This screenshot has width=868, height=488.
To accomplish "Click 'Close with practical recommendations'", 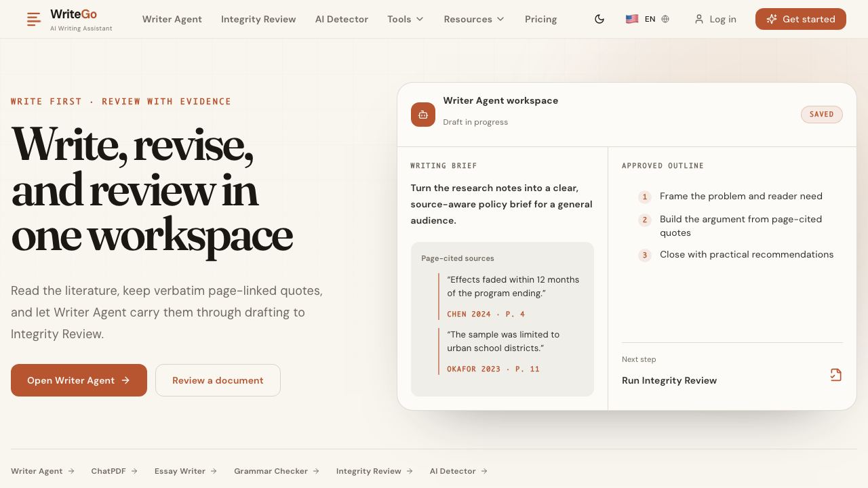I will pos(747,254).
